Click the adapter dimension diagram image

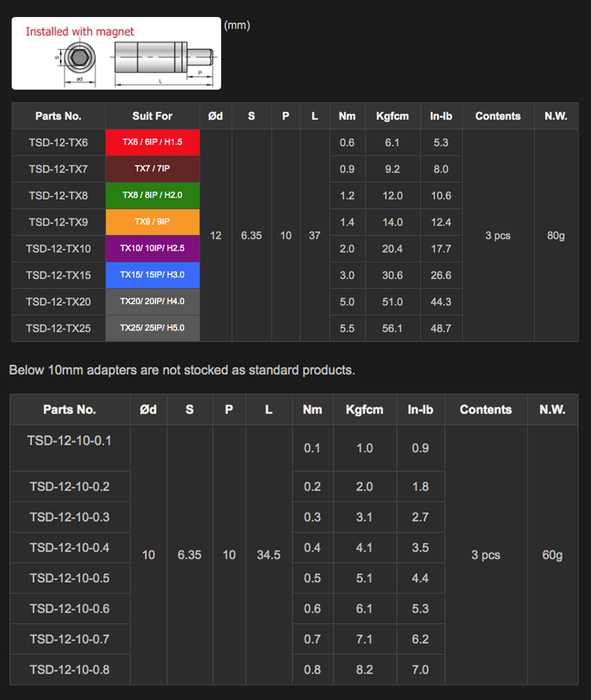[x=116, y=53]
